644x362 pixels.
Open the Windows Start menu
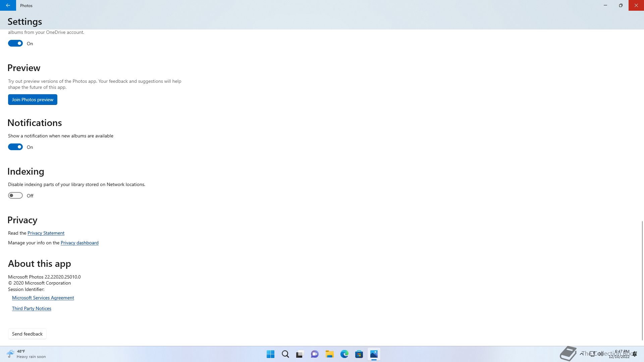click(270, 354)
